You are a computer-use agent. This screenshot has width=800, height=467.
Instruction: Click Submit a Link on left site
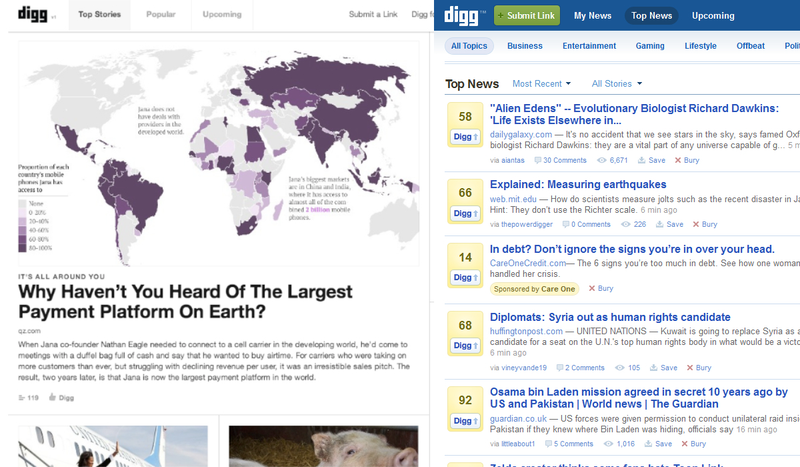373,14
